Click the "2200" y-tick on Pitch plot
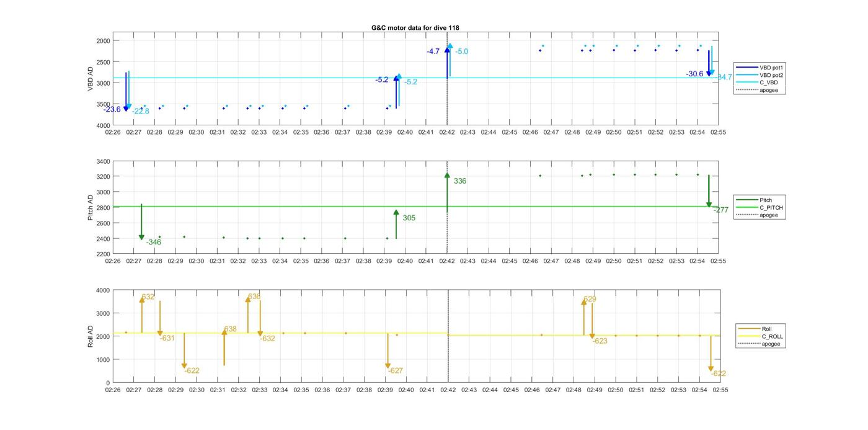The height and width of the screenshot is (430, 868). click(103, 254)
